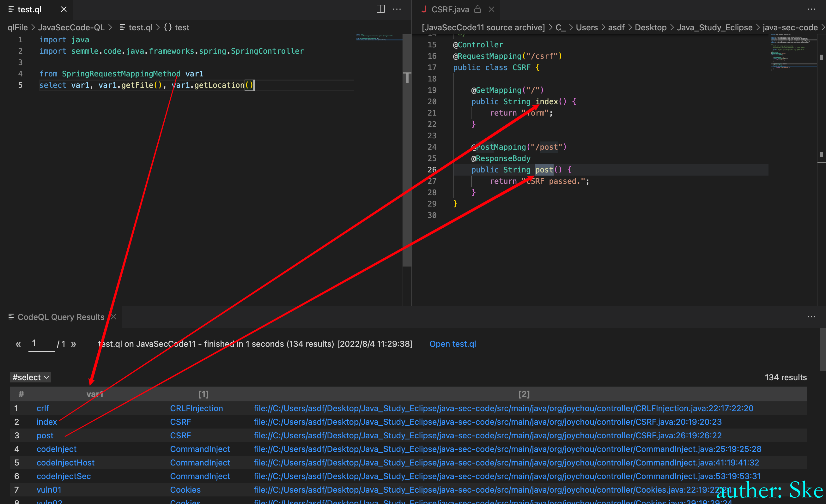This screenshot has height=504, width=826.
Task: Open post result in row 3
Action: coord(45,436)
